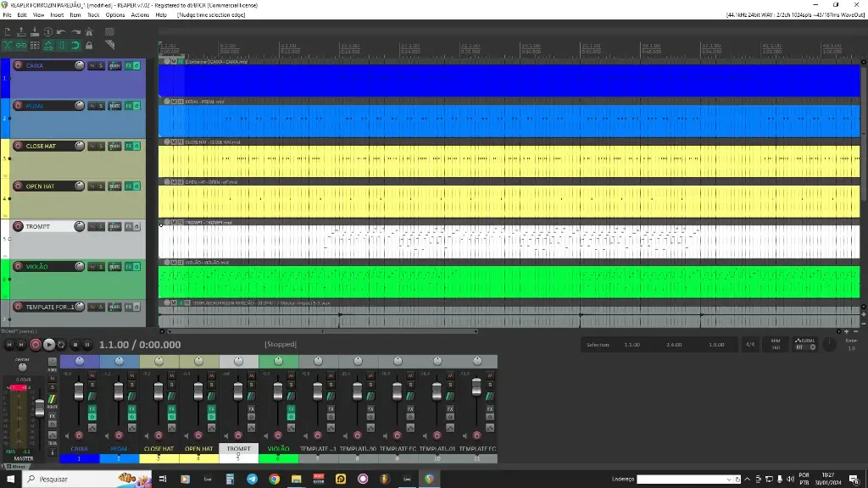Open the notifications center icon
The width and height of the screenshot is (868, 488).
click(x=854, y=480)
